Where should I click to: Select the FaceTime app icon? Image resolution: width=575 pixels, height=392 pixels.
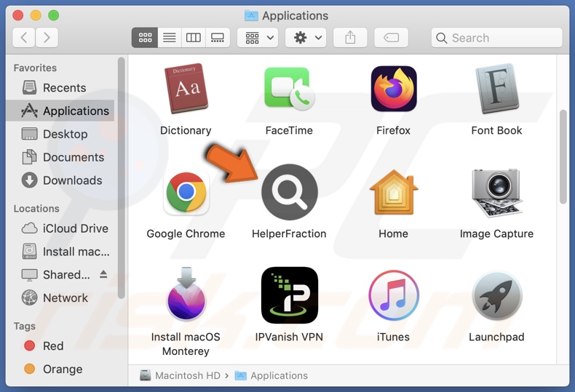click(290, 88)
